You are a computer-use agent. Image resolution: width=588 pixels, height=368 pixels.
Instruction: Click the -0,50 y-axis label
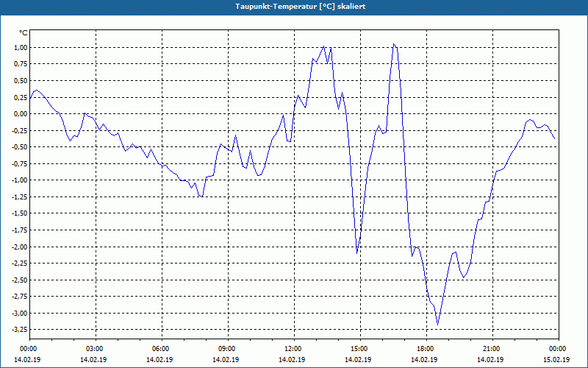tap(20, 147)
